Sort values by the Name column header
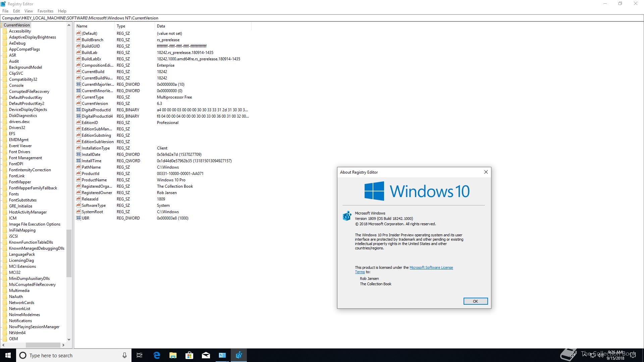 point(95,26)
